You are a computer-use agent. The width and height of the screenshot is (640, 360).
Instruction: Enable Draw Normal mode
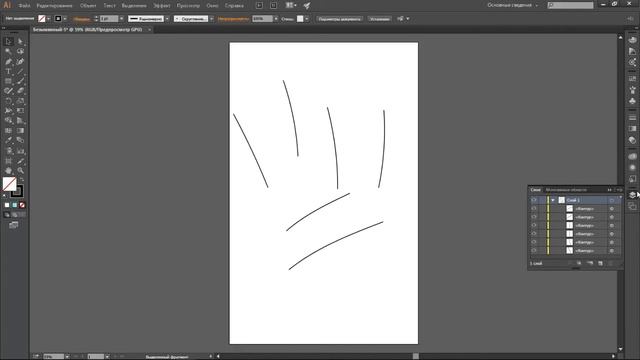tap(7, 215)
